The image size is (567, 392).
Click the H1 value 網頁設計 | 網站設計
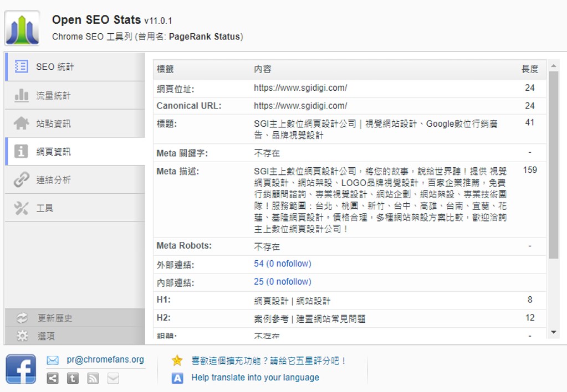292,301
